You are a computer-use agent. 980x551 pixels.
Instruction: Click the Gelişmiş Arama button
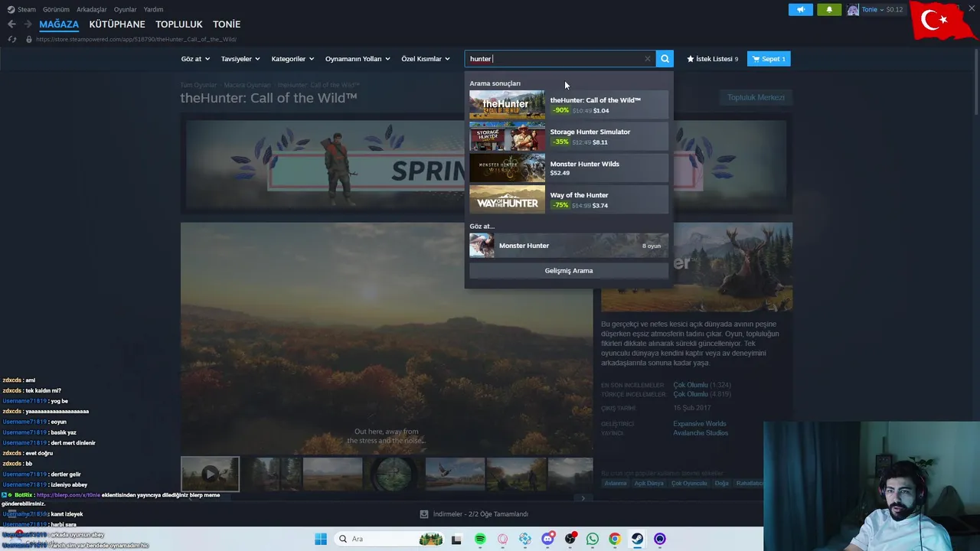tap(569, 271)
